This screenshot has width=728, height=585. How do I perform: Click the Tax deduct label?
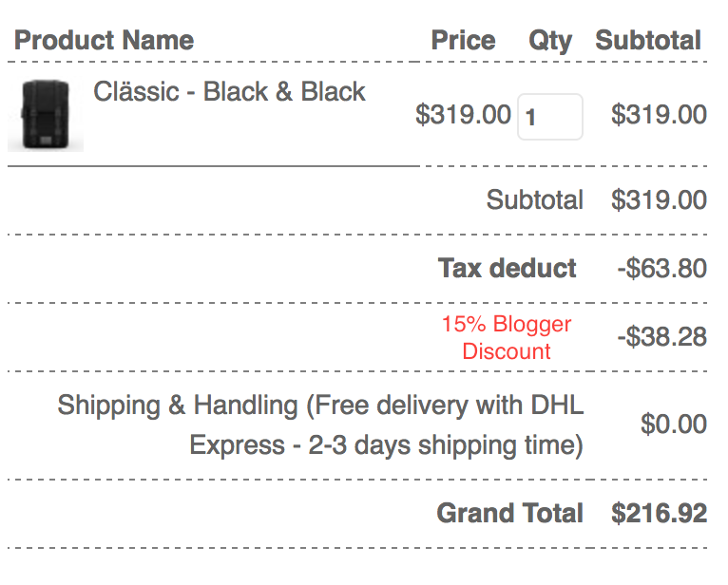click(507, 268)
